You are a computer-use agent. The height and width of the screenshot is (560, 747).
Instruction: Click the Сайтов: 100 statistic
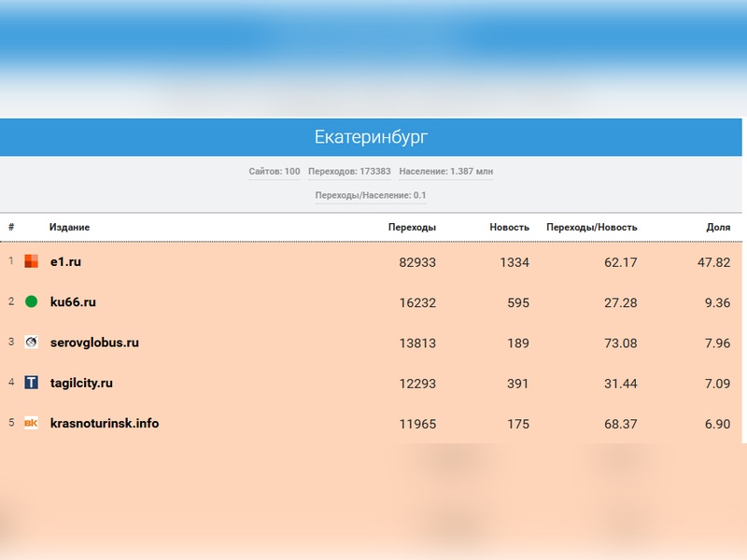click(275, 172)
